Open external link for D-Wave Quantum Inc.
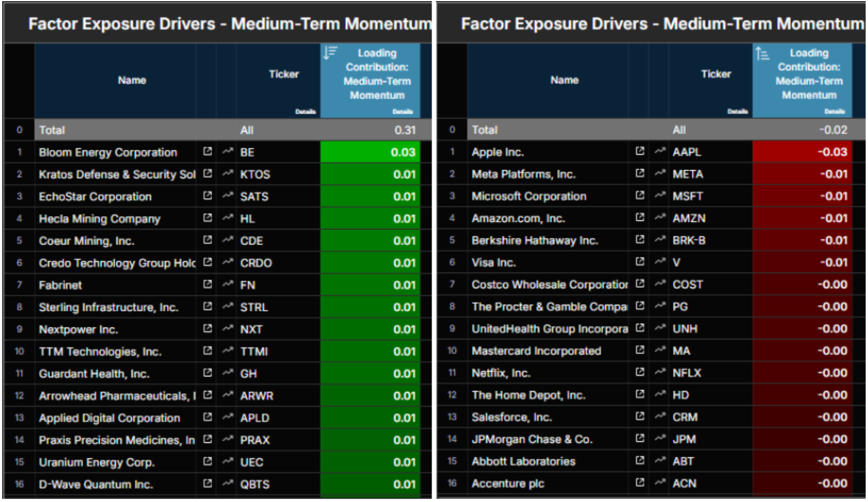This screenshot has height=502, width=868. click(207, 484)
